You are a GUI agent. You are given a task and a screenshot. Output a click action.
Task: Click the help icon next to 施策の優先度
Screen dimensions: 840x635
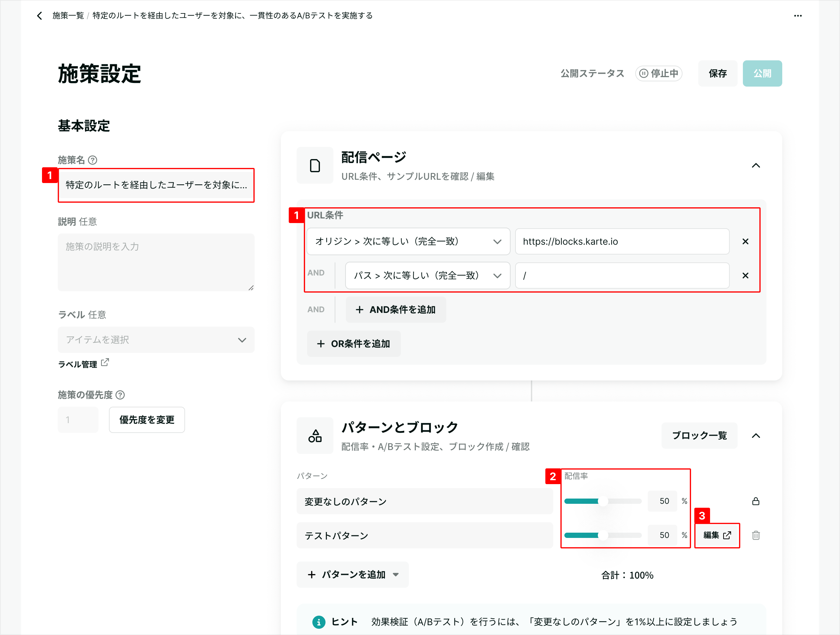[x=120, y=395]
